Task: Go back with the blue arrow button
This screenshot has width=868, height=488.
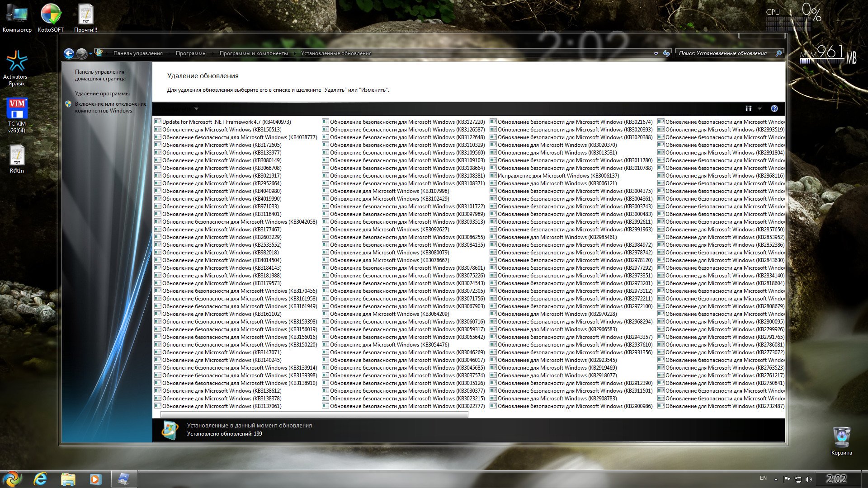Action: pos(69,54)
